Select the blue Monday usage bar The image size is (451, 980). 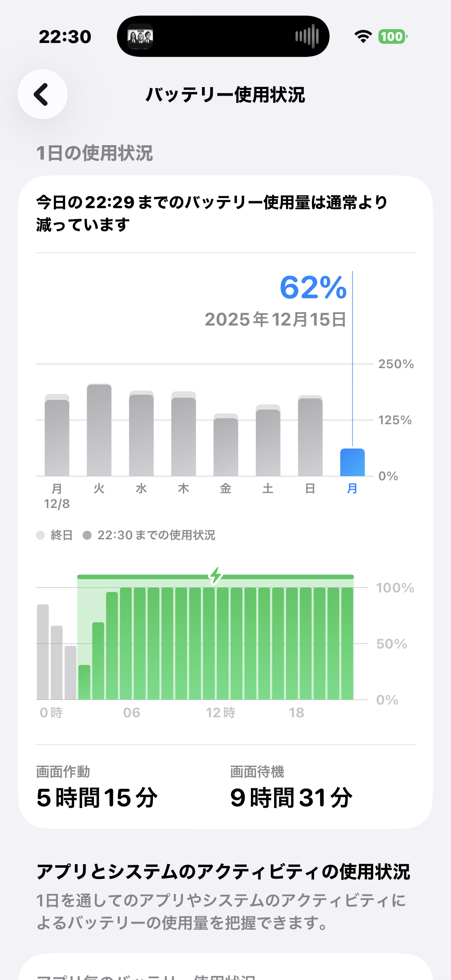(352, 462)
